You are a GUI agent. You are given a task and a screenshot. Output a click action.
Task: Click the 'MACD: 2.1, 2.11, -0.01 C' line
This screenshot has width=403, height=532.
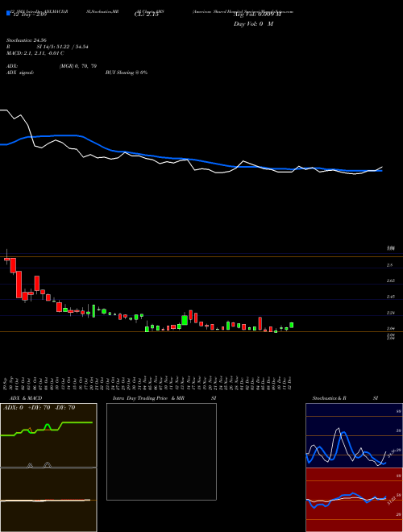tap(35, 53)
